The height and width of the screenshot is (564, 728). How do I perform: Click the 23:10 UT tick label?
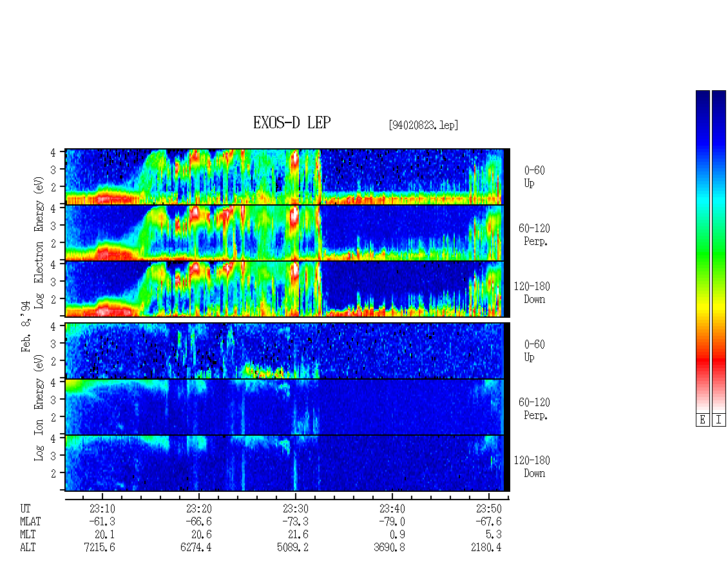point(102,509)
